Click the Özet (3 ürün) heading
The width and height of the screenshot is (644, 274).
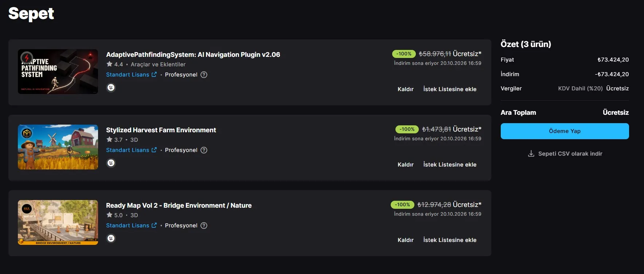(526, 44)
